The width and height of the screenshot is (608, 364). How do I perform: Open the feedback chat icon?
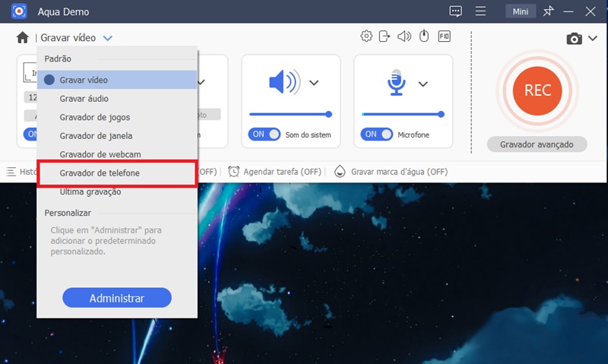[x=455, y=11]
